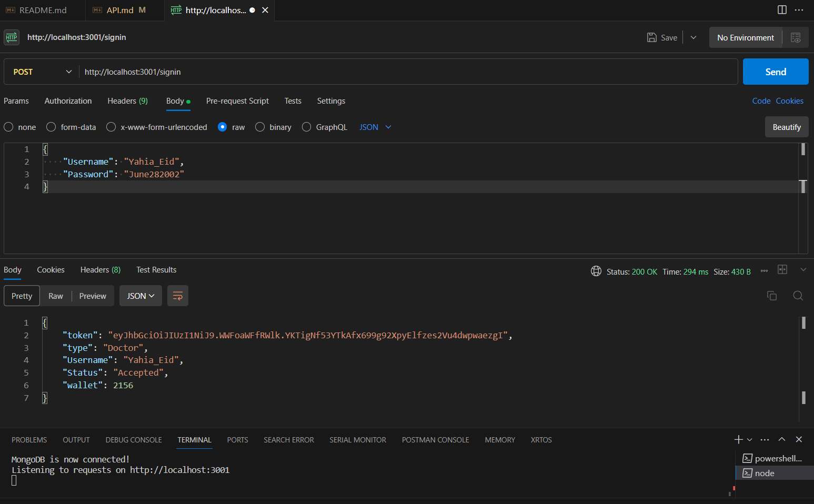Search the response body icon
Image resolution: width=814 pixels, height=504 pixels.
coord(798,296)
